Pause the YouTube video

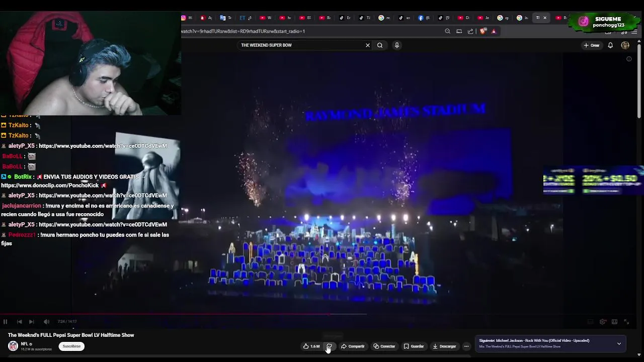click(x=6, y=322)
